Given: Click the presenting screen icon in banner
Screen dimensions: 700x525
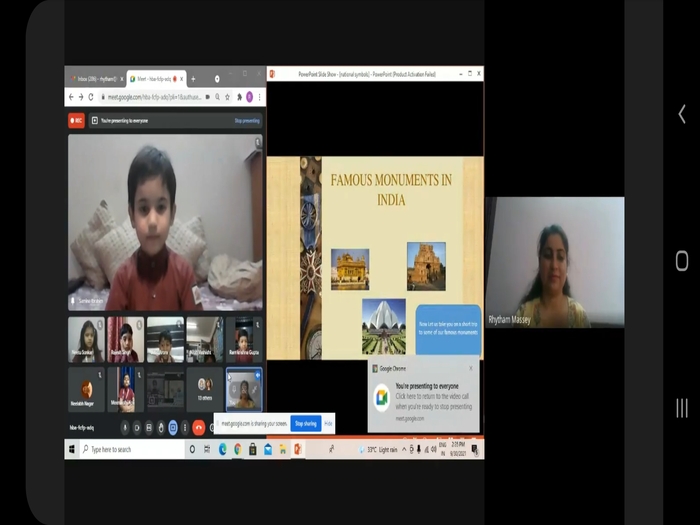Looking at the screenshot, I should click(x=95, y=121).
